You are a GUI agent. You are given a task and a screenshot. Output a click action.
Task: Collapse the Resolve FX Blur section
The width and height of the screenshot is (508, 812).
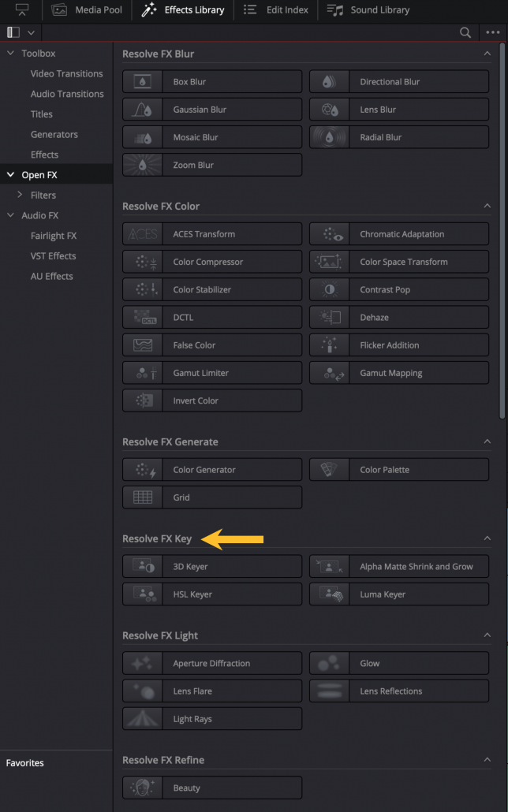point(487,54)
